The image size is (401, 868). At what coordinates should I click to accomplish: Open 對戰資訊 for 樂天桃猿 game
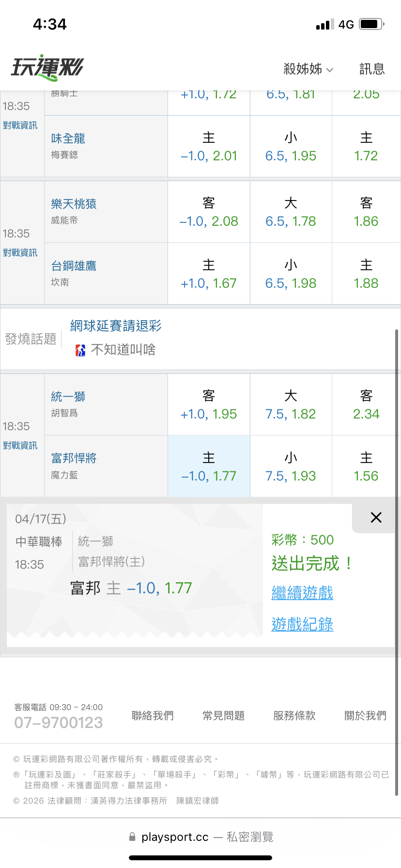20,253
